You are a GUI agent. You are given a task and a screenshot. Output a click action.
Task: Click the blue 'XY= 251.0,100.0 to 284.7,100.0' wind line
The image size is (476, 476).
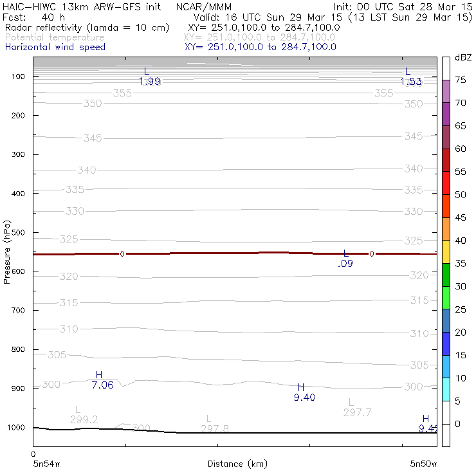[x=261, y=47]
